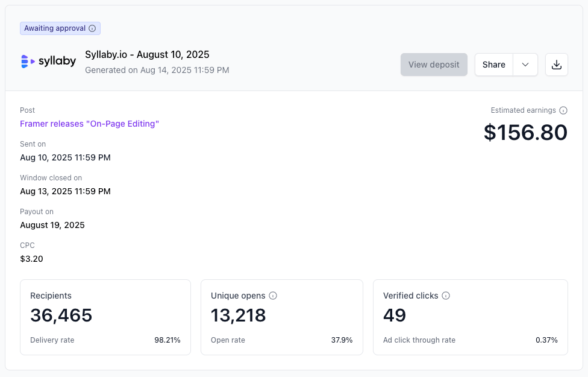Select the Verified clicks stat card
588x377 pixels.
pyautogui.click(x=471, y=317)
